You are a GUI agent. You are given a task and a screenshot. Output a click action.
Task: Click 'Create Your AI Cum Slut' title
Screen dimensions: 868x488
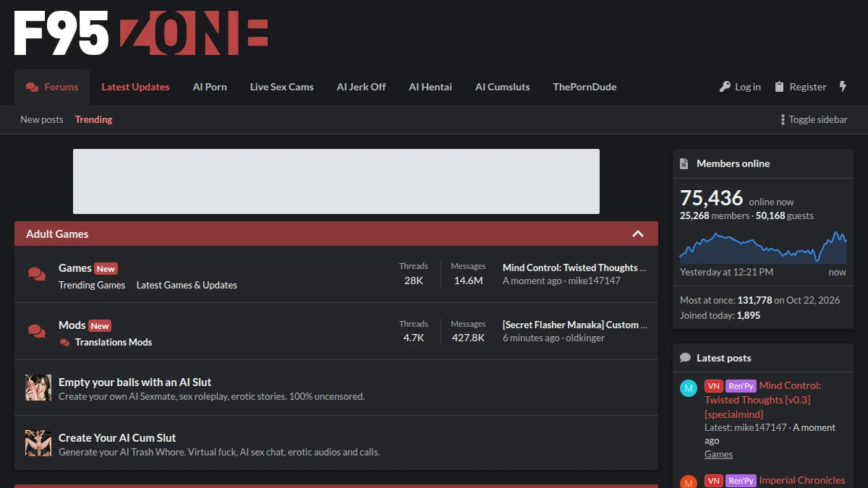[117, 437]
